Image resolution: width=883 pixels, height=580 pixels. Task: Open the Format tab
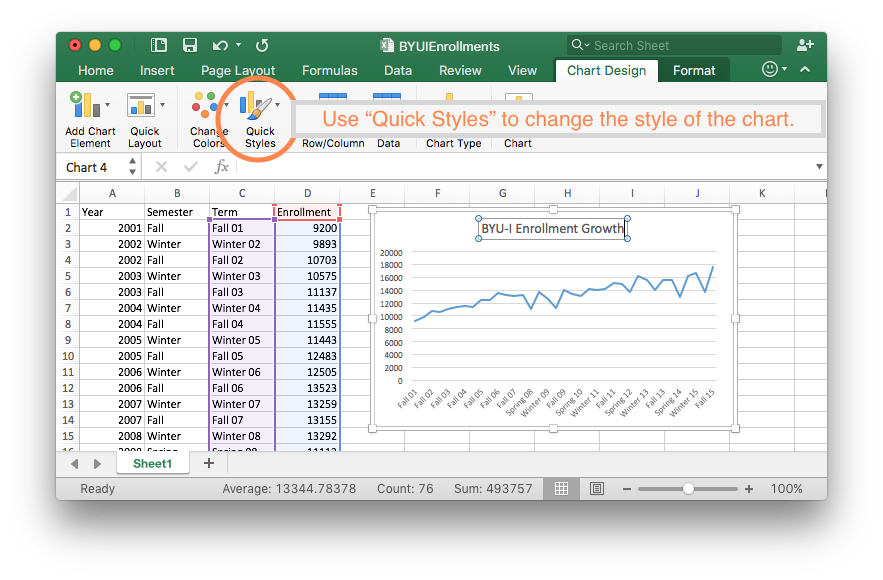(x=694, y=70)
